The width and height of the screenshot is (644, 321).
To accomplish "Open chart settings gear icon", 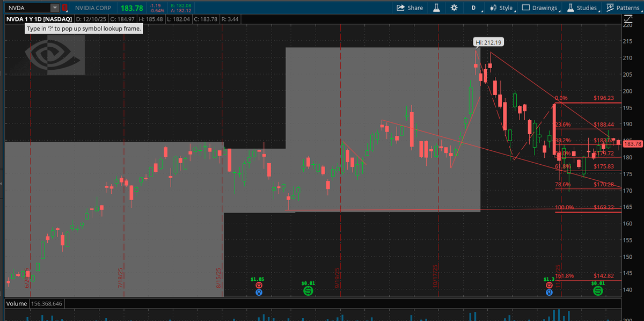I will click(x=454, y=8).
